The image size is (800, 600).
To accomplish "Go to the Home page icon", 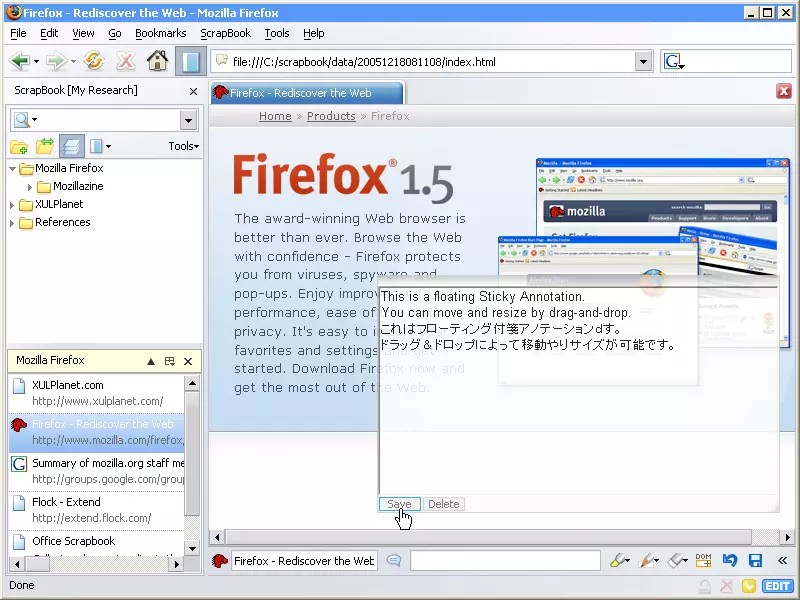I will 158,61.
